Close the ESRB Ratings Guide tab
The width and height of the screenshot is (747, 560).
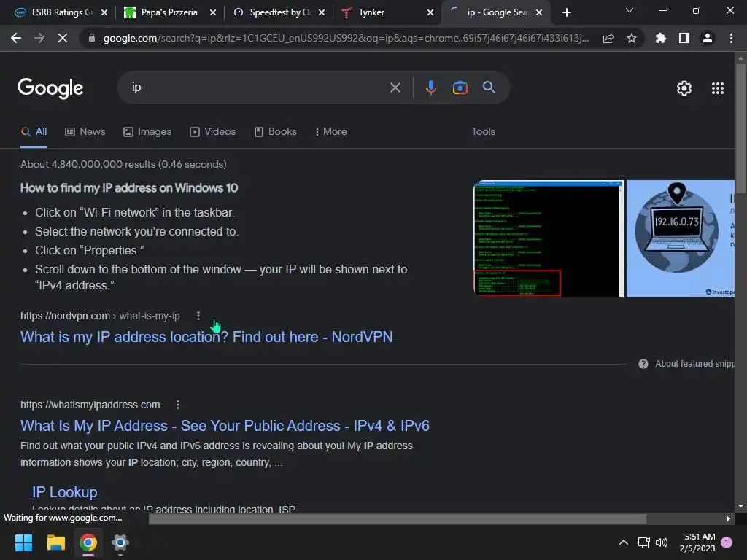(104, 12)
